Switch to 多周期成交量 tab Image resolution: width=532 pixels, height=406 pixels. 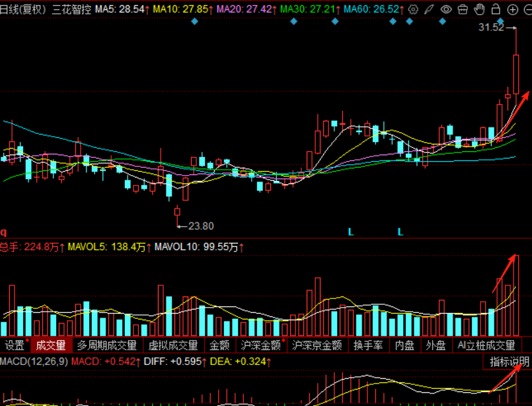107,345
